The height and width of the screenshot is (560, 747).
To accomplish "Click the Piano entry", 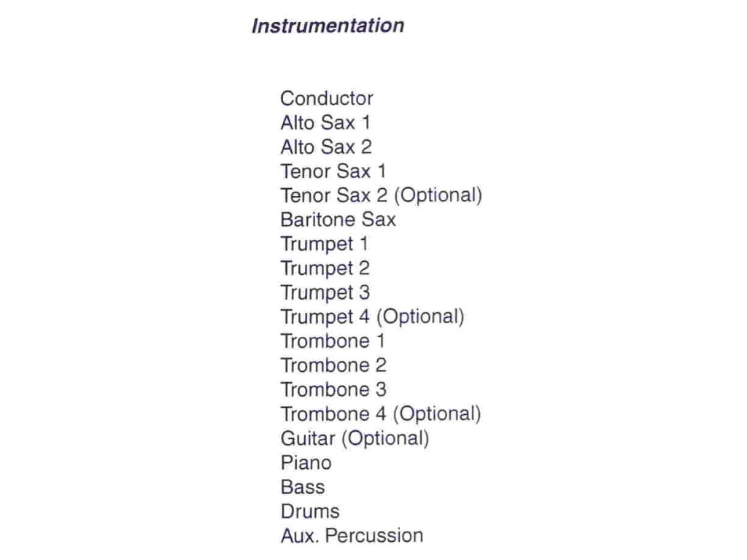I will [306, 463].
